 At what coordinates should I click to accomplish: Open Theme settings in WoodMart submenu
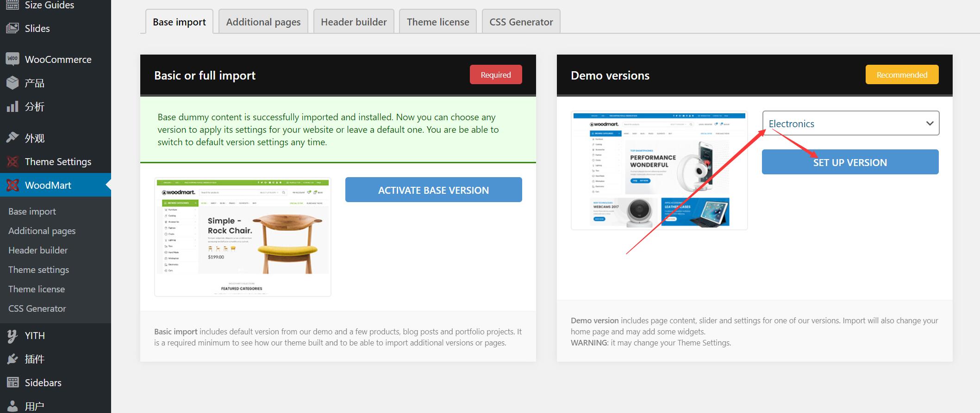click(38, 270)
